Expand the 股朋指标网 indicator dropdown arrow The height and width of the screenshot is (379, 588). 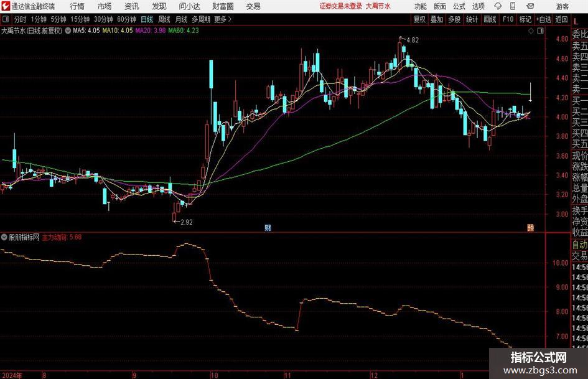(4, 237)
